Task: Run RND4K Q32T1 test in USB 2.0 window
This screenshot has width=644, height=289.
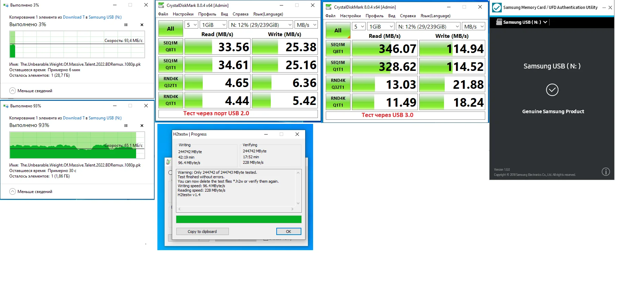Action: coord(171,82)
